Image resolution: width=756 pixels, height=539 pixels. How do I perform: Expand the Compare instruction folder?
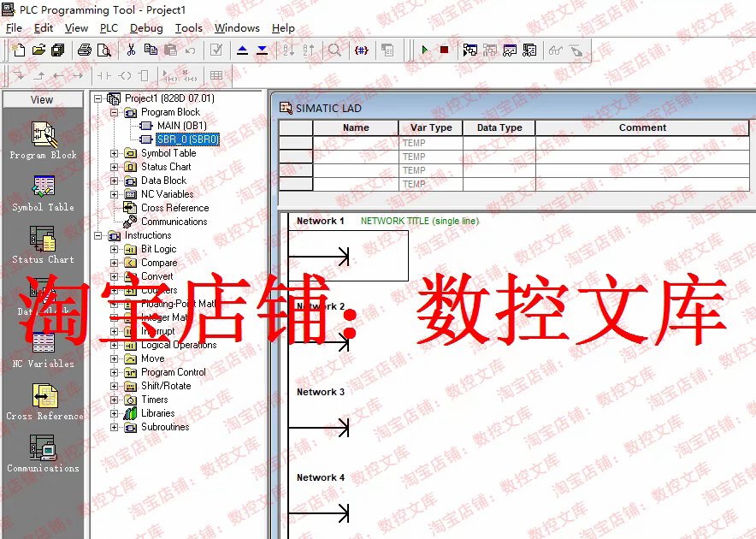click(115, 263)
